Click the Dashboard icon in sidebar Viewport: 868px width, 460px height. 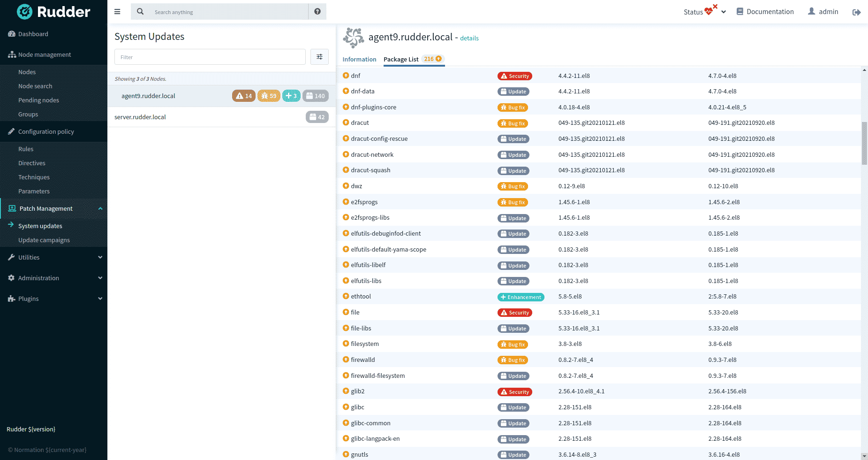pos(12,34)
